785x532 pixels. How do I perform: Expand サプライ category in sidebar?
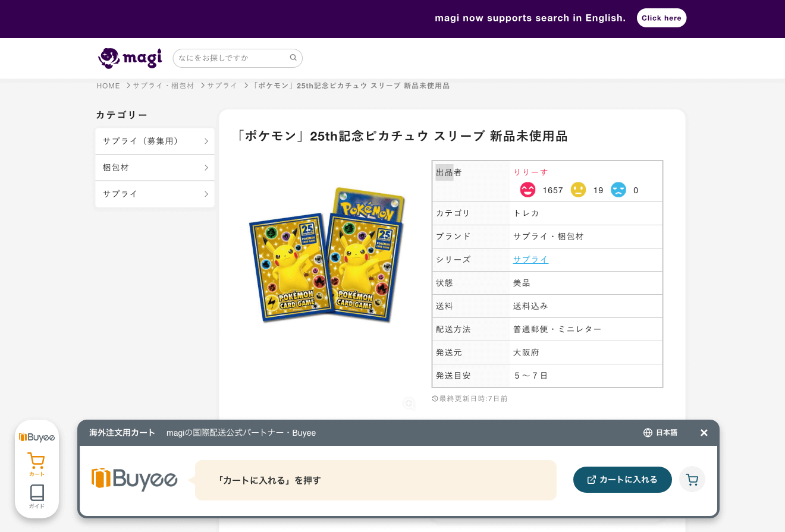pos(155,194)
